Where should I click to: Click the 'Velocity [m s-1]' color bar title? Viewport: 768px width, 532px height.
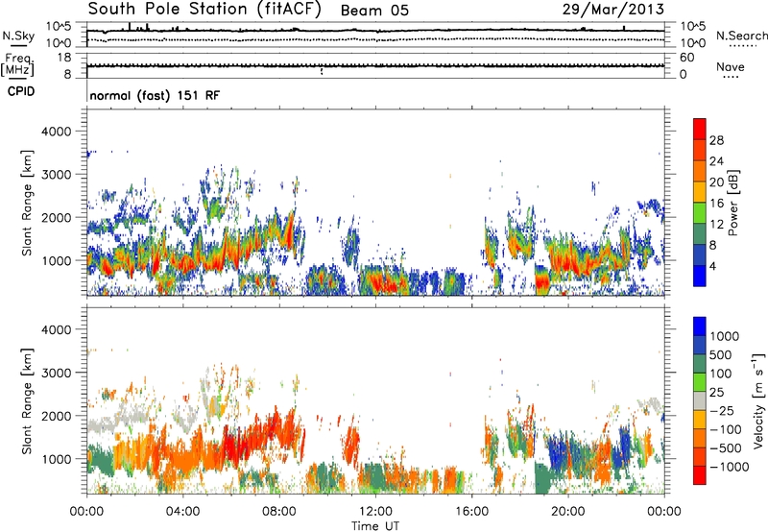(x=758, y=400)
